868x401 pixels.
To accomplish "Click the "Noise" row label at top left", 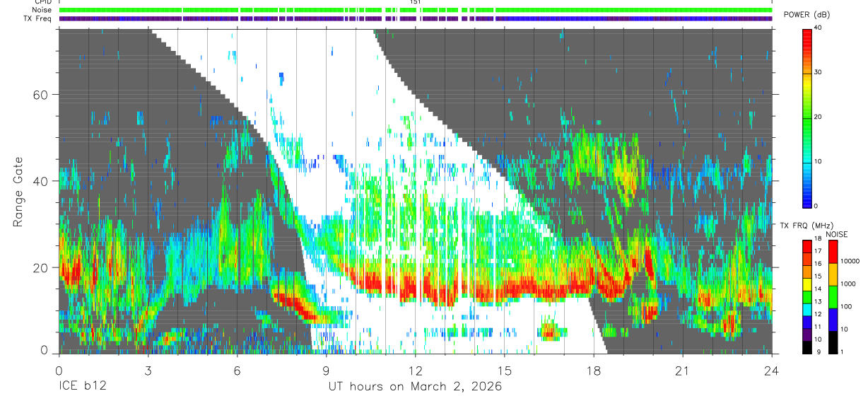I will point(43,11).
